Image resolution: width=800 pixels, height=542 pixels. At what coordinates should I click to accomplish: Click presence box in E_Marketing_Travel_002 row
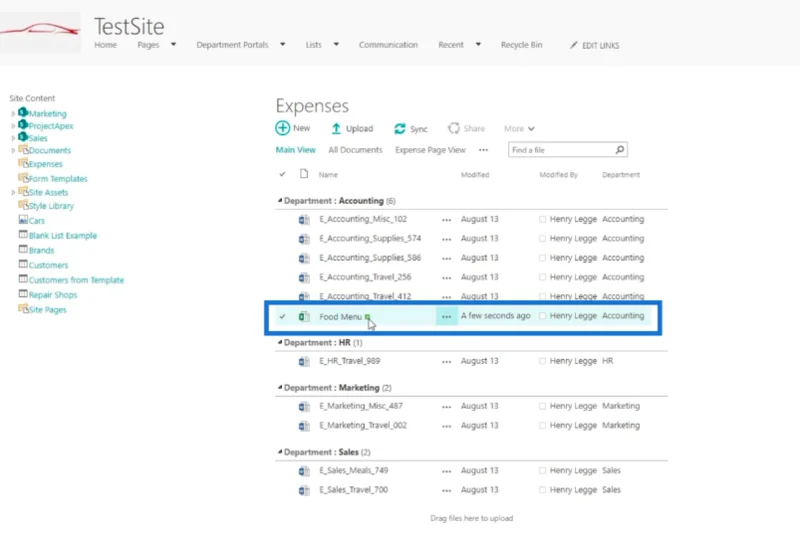[542, 426]
